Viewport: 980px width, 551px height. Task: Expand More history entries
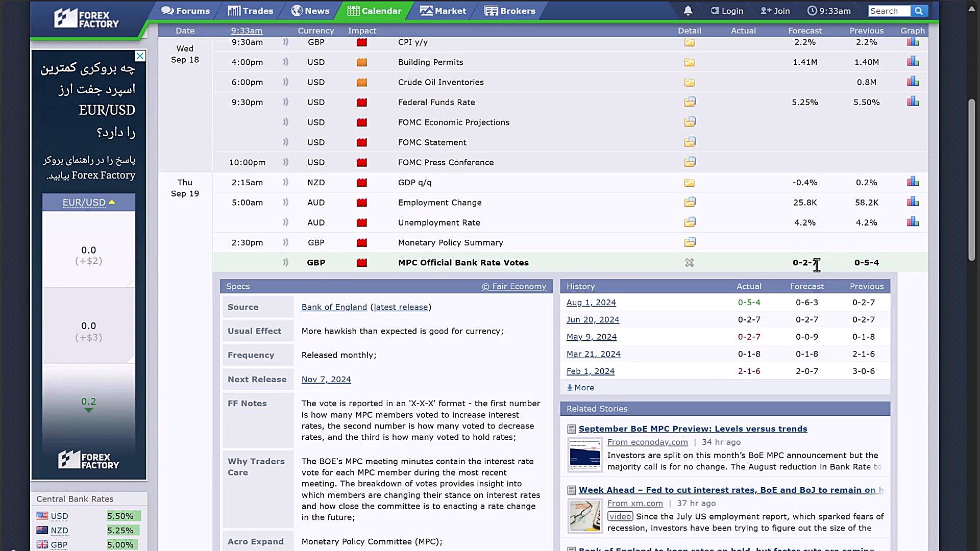coord(580,388)
